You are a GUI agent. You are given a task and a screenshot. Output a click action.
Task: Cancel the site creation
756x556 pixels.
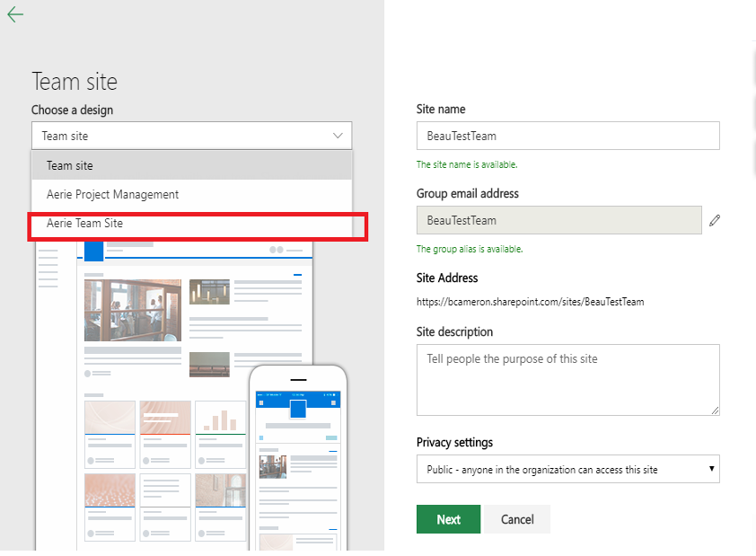tap(517, 519)
